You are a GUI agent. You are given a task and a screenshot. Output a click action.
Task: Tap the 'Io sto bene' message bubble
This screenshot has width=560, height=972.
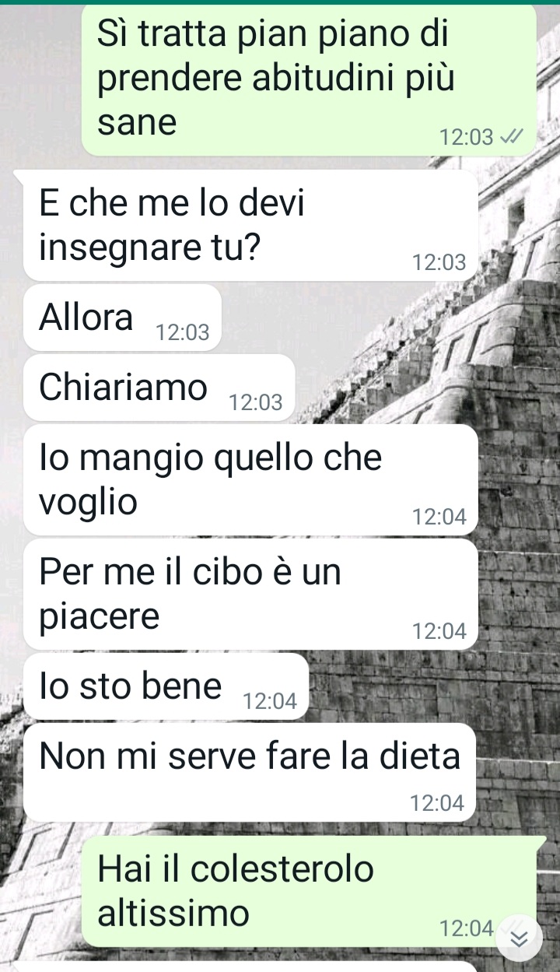click(x=166, y=686)
